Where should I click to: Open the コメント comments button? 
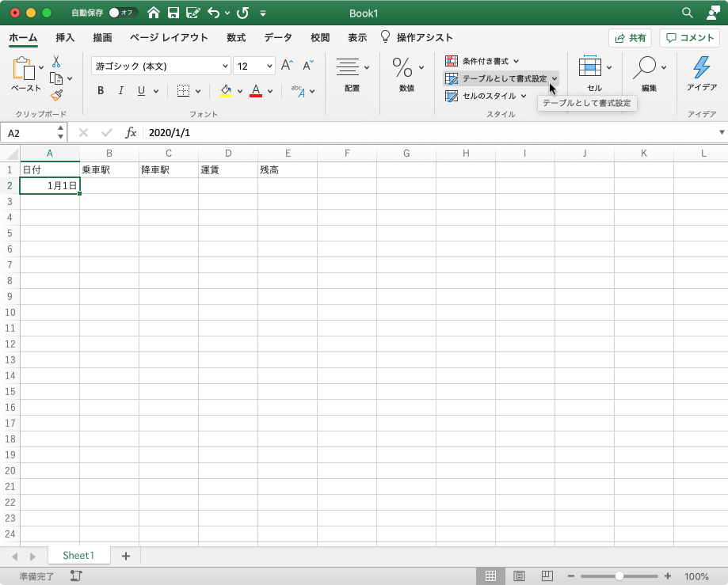coord(689,38)
